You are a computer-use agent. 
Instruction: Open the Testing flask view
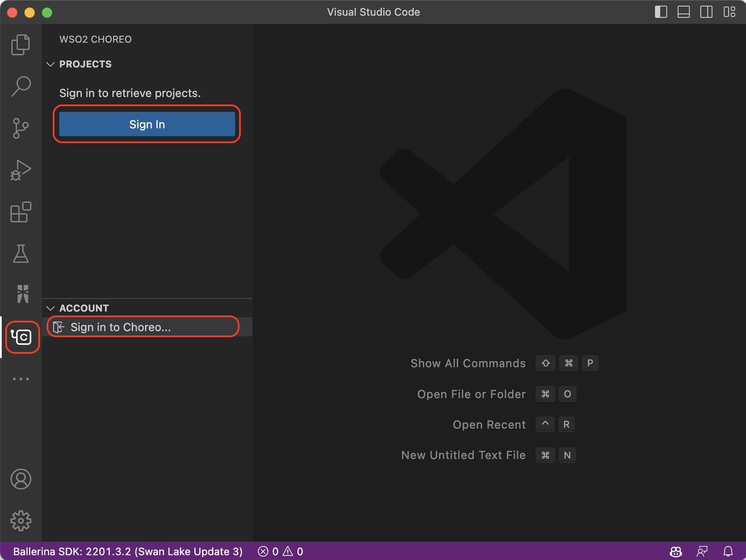pyautogui.click(x=20, y=254)
